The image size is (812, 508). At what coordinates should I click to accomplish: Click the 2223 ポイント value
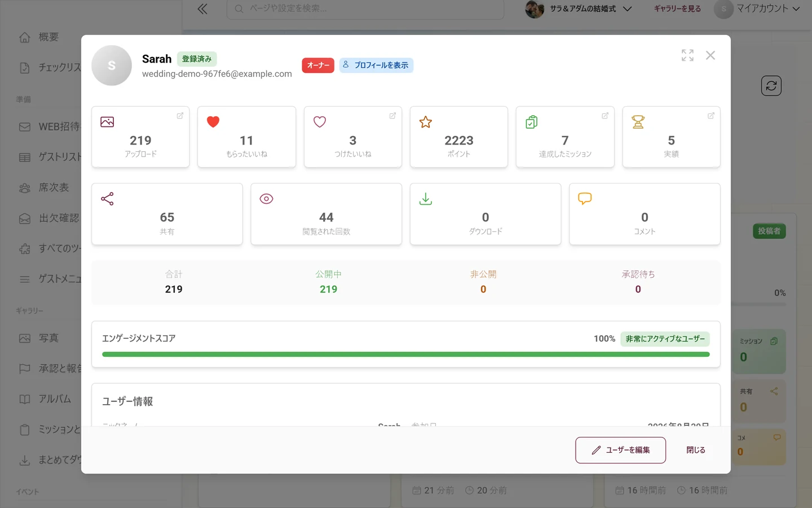pos(459,141)
